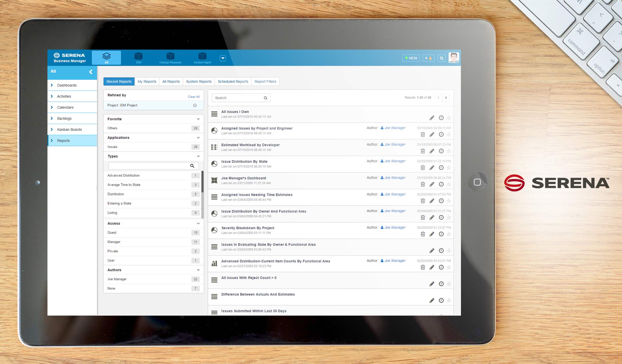Toggle star on Severity Breakdown By Project
The width and height of the screenshot is (622, 364).
click(x=449, y=234)
